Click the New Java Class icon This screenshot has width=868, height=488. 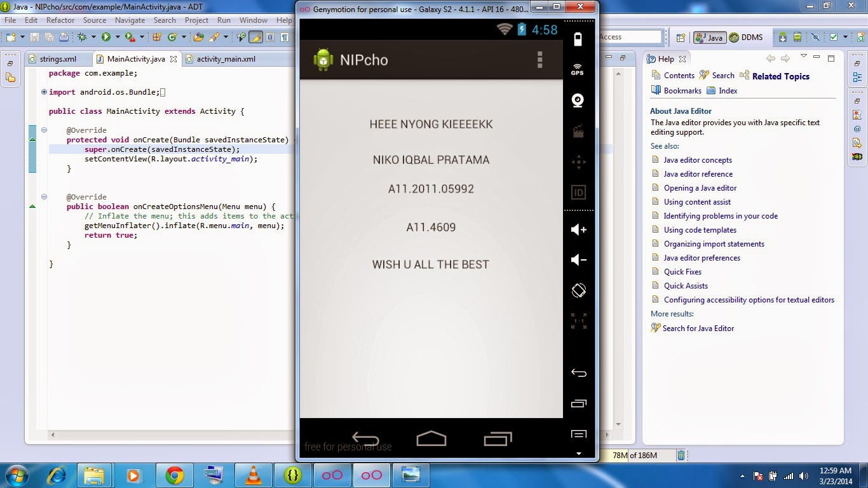point(172,37)
